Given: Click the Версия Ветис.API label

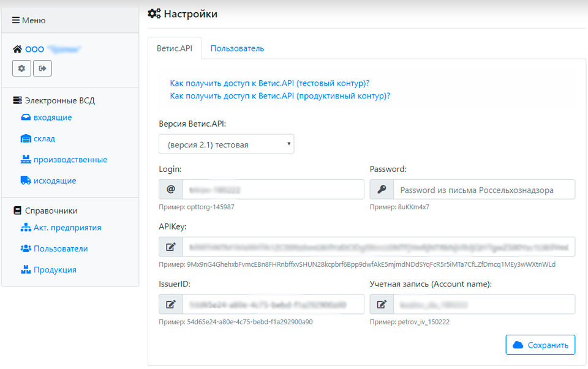Looking at the screenshot, I should coord(192,124).
